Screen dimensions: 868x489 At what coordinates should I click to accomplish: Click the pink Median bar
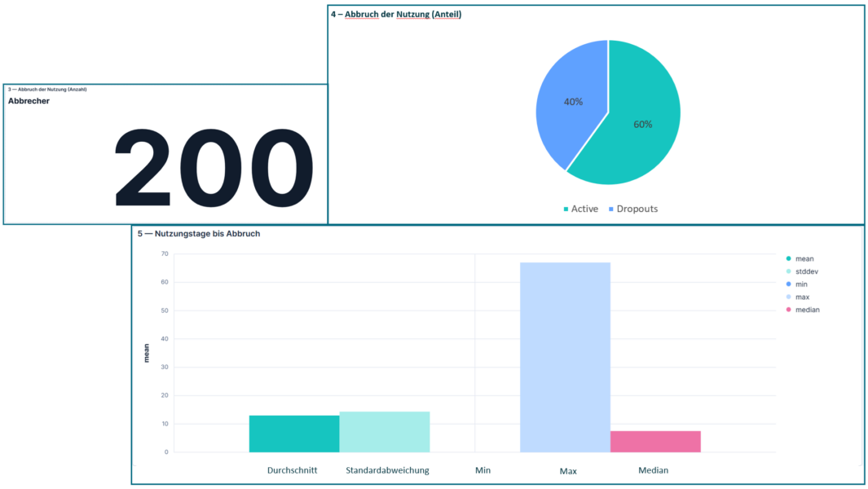tap(655, 442)
